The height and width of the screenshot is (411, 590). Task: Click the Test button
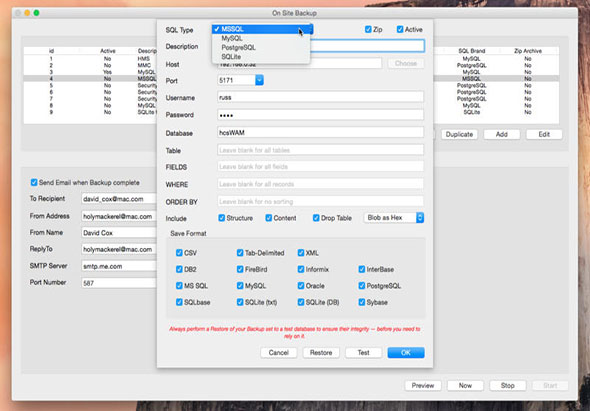click(x=363, y=353)
